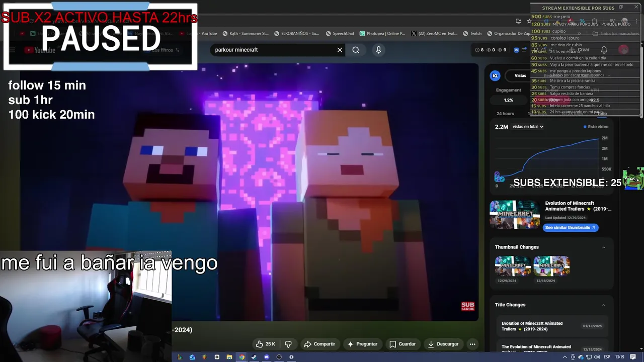Click the Evolution of Minecraft video thumbnail
The width and height of the screenshot is (644, 362).
coord(515,215)
